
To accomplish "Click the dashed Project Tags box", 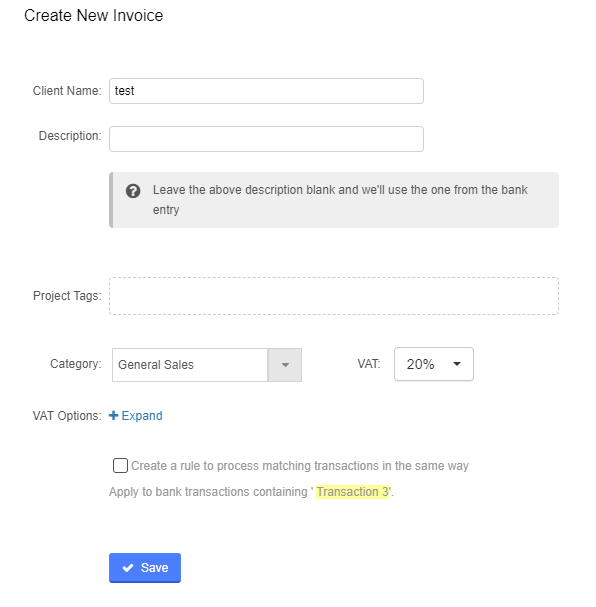I will point(334,296).
